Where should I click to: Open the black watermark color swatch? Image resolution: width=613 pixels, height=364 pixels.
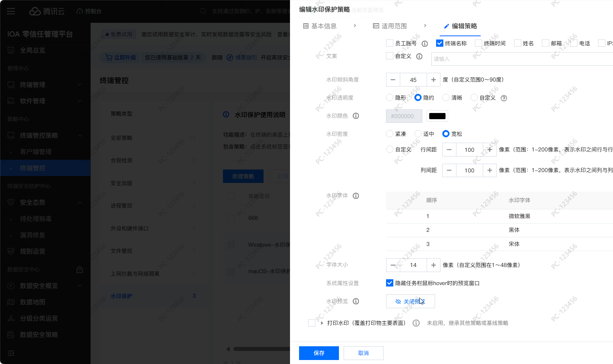[x=437, y=116]
